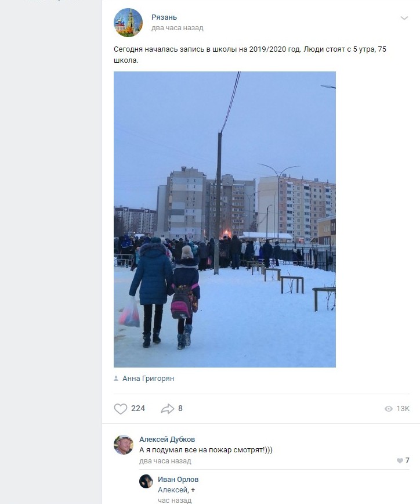Click the views eye icon
This screenshot has height=504, width=420.
(x=389, y=409)
